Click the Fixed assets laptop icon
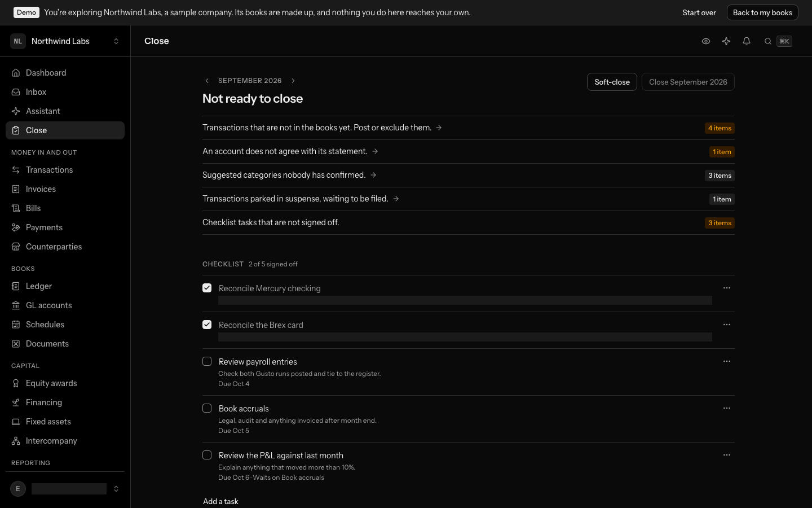 (x=16, y=422)
